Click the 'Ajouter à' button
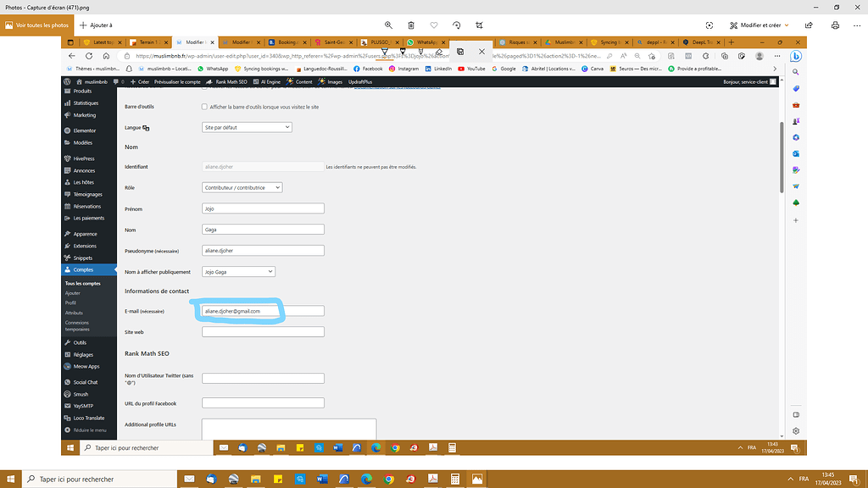Image resolution: width=868 pixels, height=488 pixels. pyautogui.click(x=96, y=25)
